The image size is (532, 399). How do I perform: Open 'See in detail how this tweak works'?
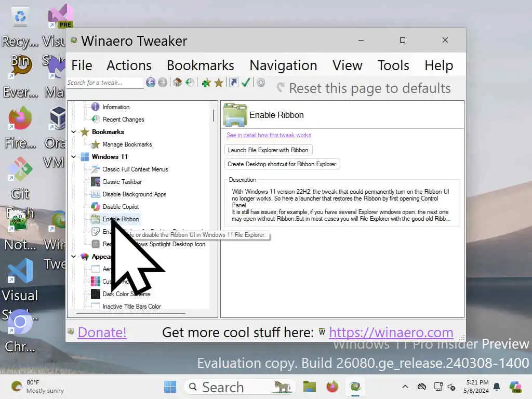point(269,135)
